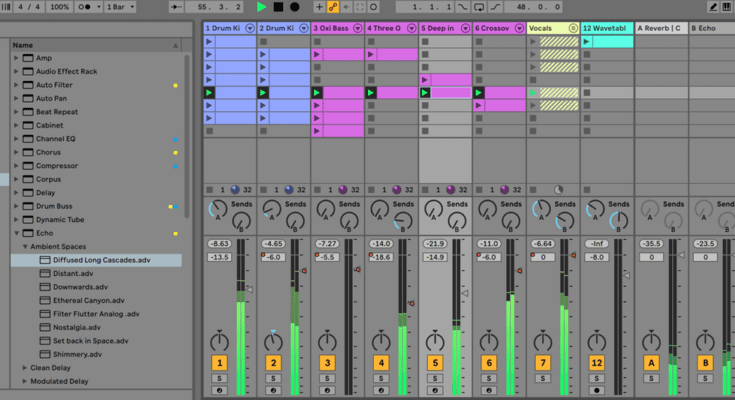Mute track 3 with its activator

pyautogui.click(x=327, y=362)
